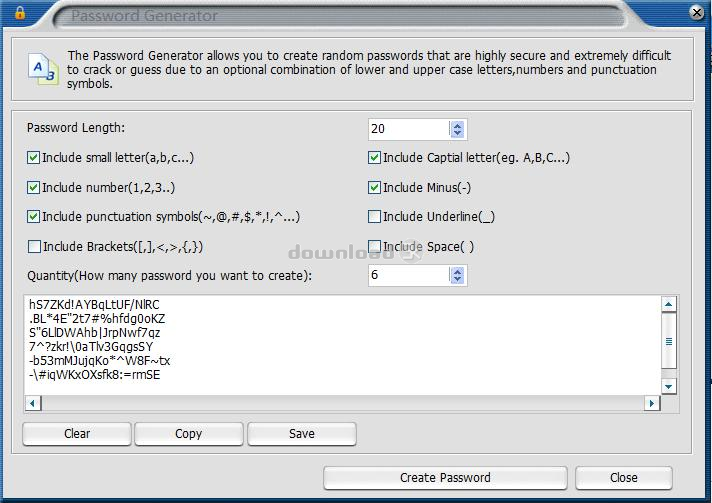Click the password list scroll down arrow

point(668,387)
